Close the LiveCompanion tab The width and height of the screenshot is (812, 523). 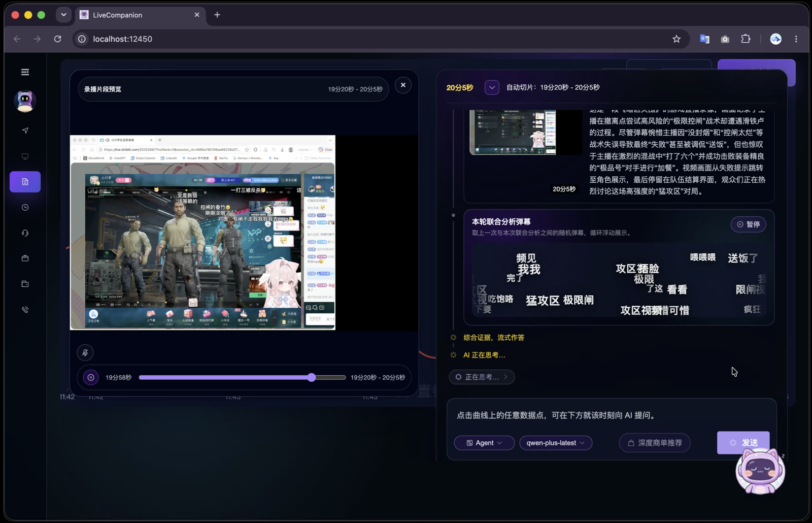[x=197, y=15]
